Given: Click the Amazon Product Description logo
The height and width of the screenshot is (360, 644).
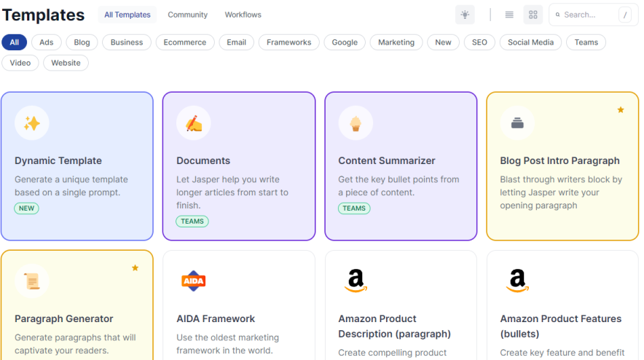Looking at the screenshot, I should pyautogui.click(x=356, y=281).
